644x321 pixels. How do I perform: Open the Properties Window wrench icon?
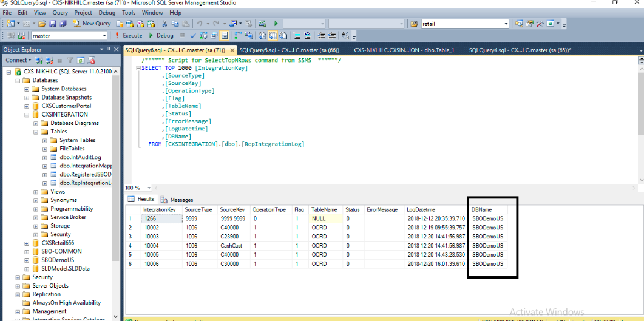click(539, 24)
